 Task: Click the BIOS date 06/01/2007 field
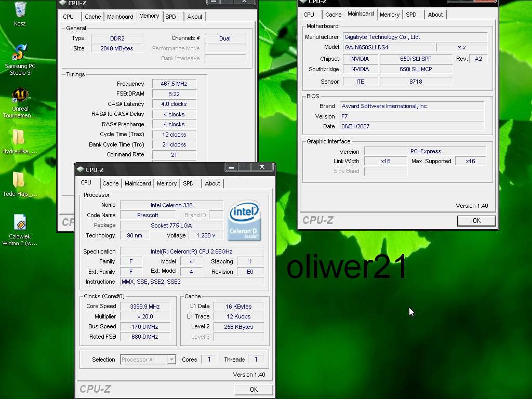point(412,126)
